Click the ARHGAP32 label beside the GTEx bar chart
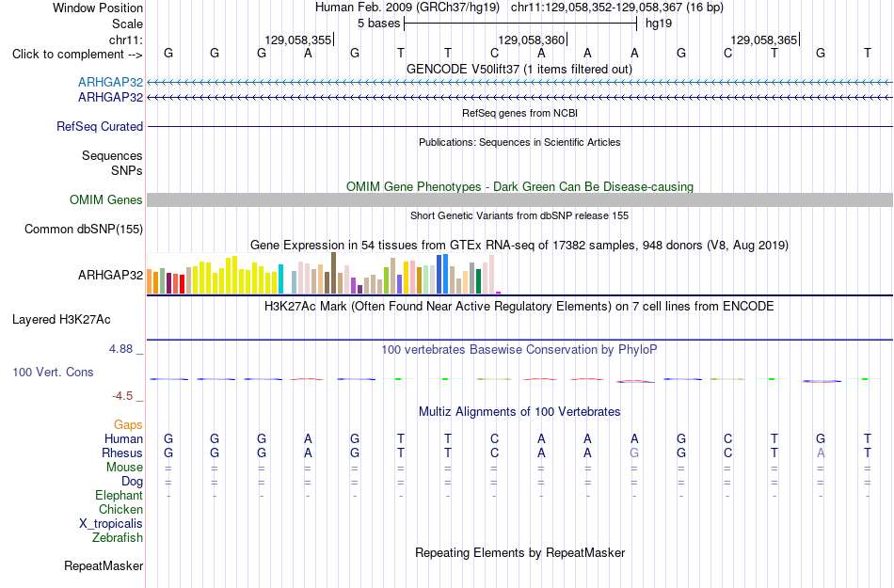The image size is (894, 588). [111, 276]
